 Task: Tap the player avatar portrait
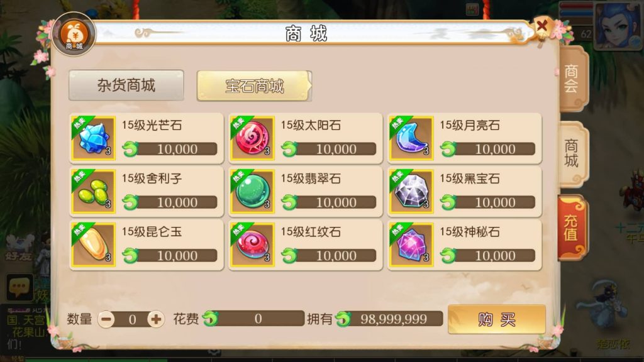tap(618, 25)
